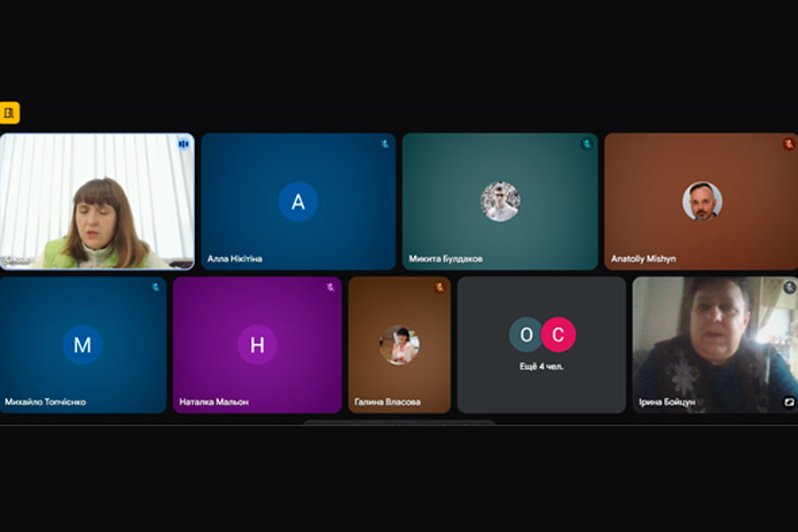Click the pink C avatar in overflow tile
This screenshot has height=532, width=798.
[x=559, y=334]
